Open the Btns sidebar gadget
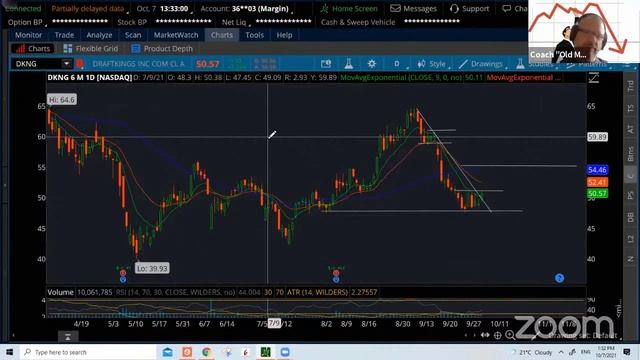Image resolution: width=640 pixels, height=360 pixels. [x=631, y=153]
